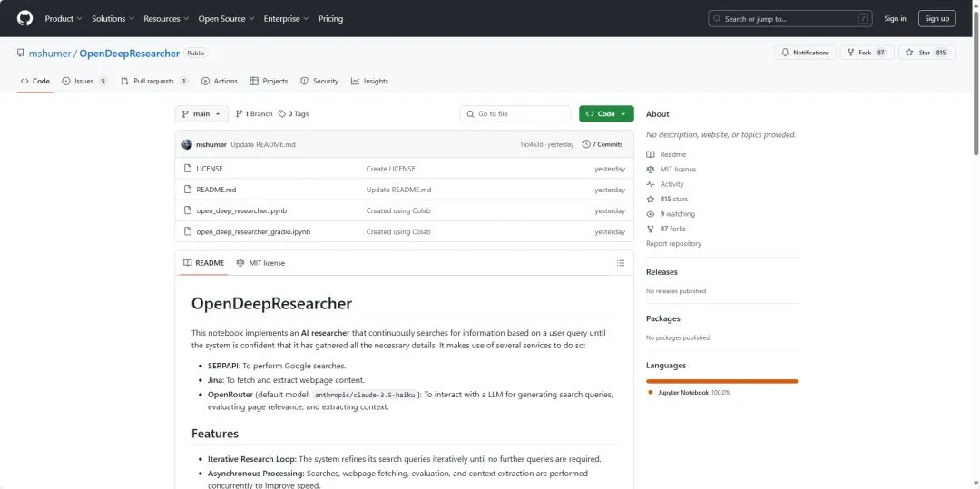The height and width of the screenshot is (489, 980).
Task: Open the Insights tab
Action: (369, 81)
